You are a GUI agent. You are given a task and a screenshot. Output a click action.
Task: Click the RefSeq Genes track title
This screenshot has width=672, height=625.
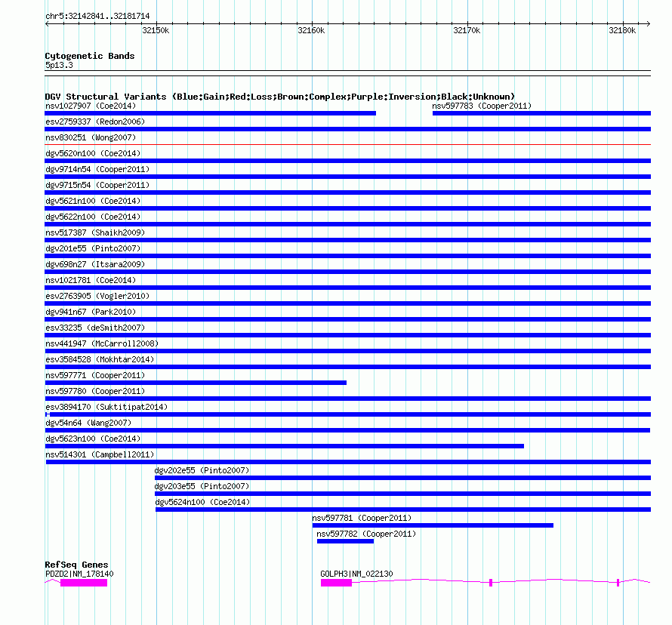tap(76, 565)
